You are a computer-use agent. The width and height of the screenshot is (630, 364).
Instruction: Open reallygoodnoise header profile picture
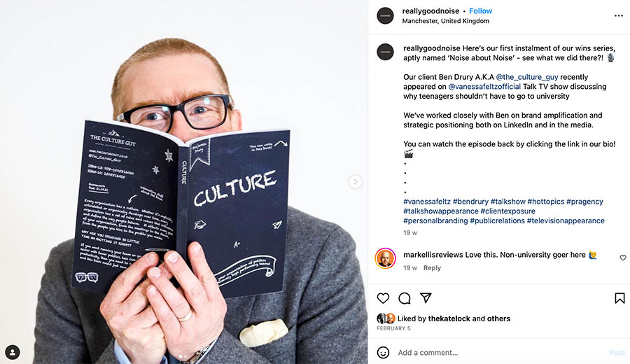click(385, 15)
